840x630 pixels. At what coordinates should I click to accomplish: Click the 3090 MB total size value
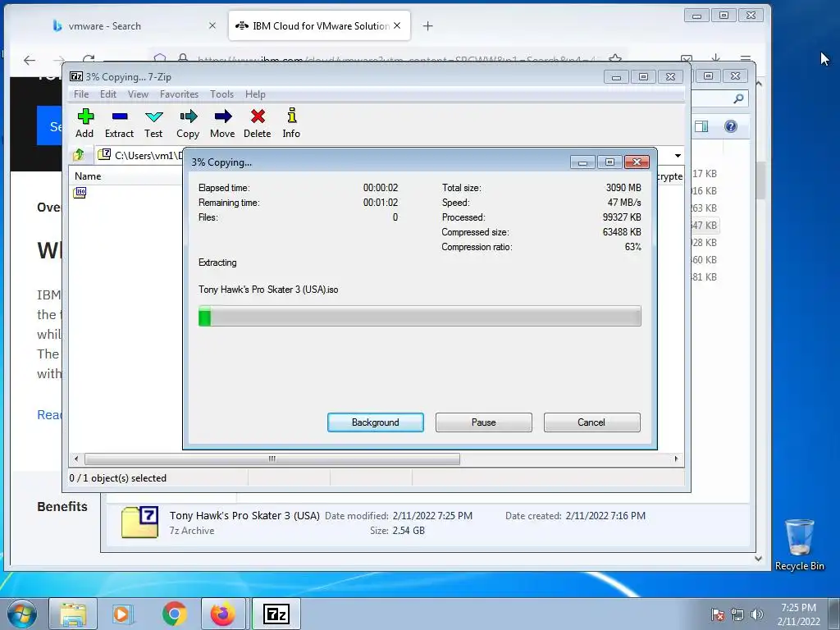[623, 188]
